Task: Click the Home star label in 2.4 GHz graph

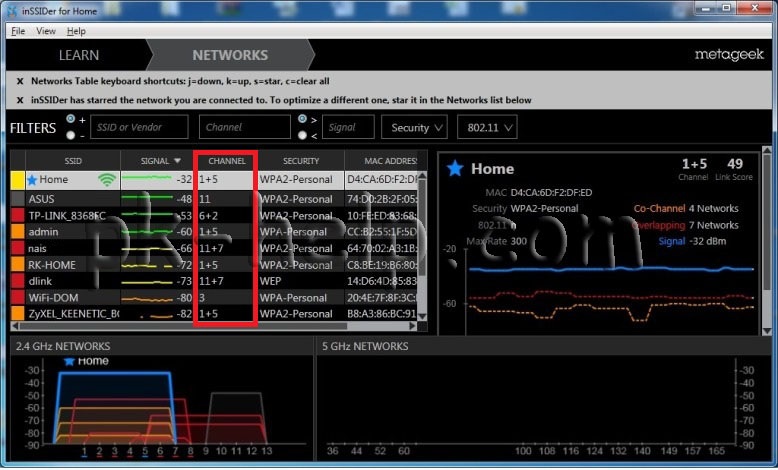Action: coord(86,361)
